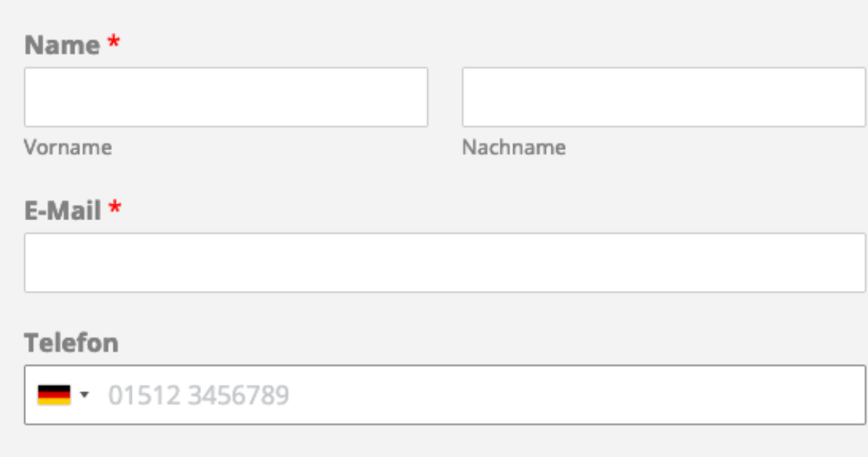Click the right end of Telefon field
The height and width of the screenshot is (457, 868).
(853, 395)
